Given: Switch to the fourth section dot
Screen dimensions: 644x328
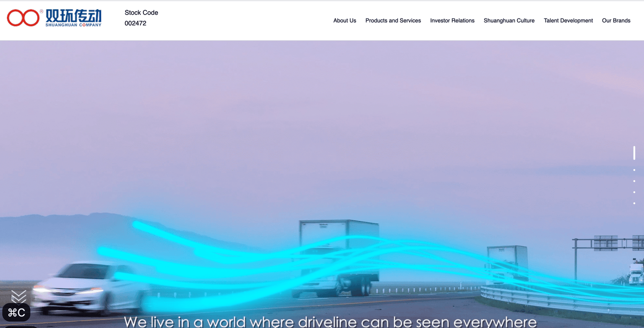Looking at the screenshot, I should (x=634, y=192).
